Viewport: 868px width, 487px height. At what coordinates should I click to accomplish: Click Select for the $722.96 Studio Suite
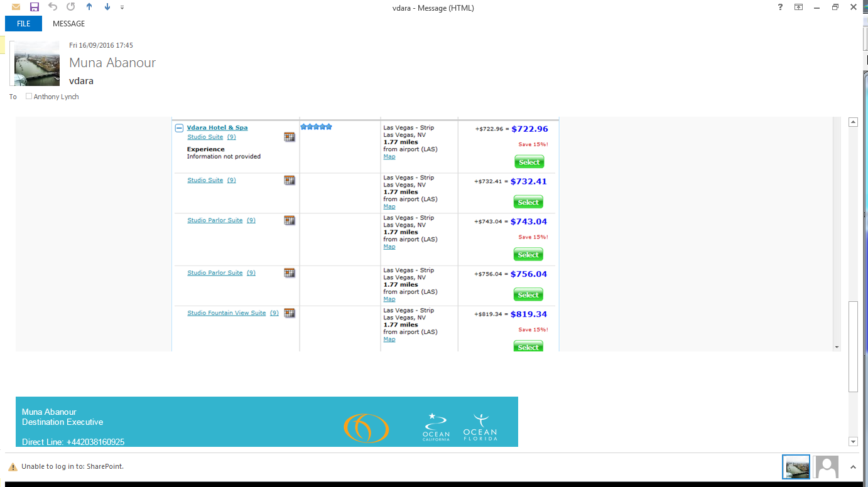point(529,162)
